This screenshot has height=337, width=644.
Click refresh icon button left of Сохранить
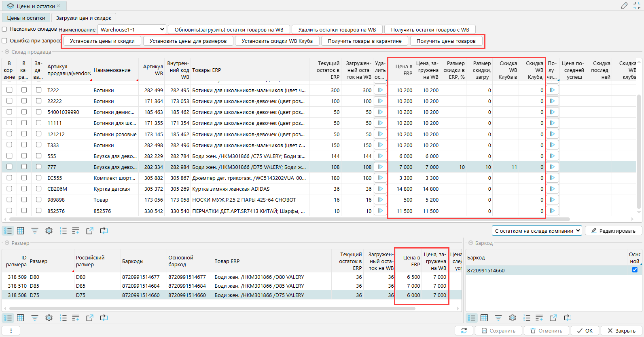tap(464, 331)
